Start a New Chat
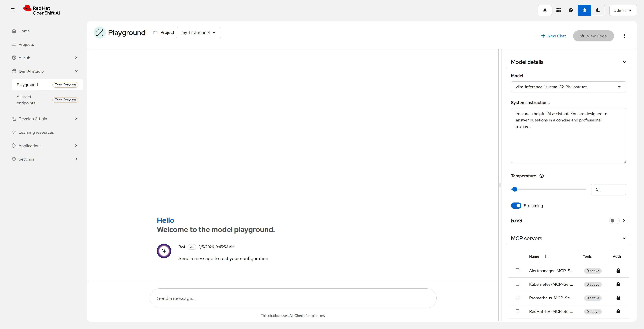This screenshot has height=329, width=644. 553,36
